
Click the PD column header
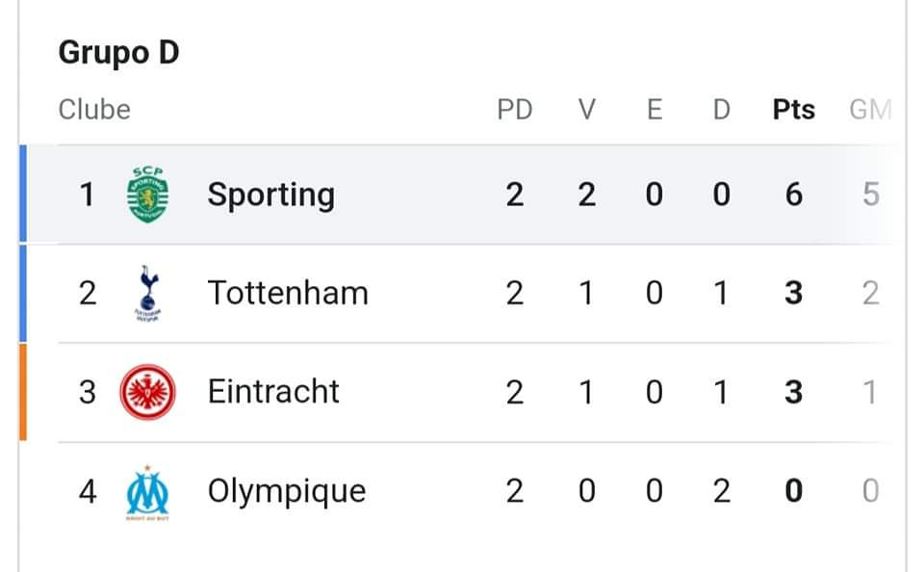[x=515, y=110]
